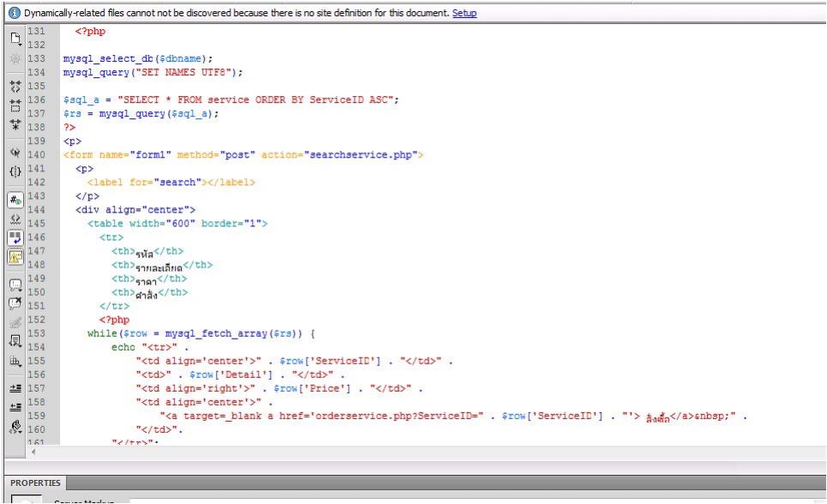827x504 pixels.
Task: Click line number 140
Action: [x=36, y=154]
